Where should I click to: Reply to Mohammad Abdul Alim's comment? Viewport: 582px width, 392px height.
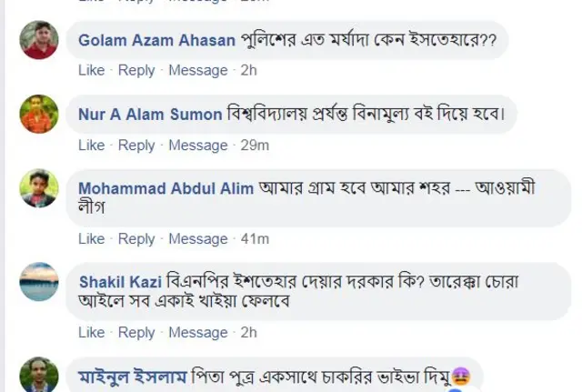pos(136,238)
